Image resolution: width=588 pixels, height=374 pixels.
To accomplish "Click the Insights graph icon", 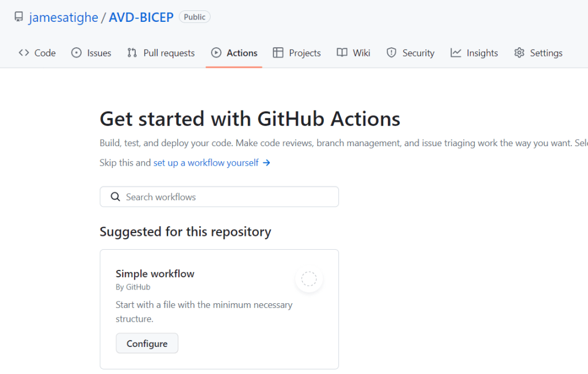I will point(456,53).
